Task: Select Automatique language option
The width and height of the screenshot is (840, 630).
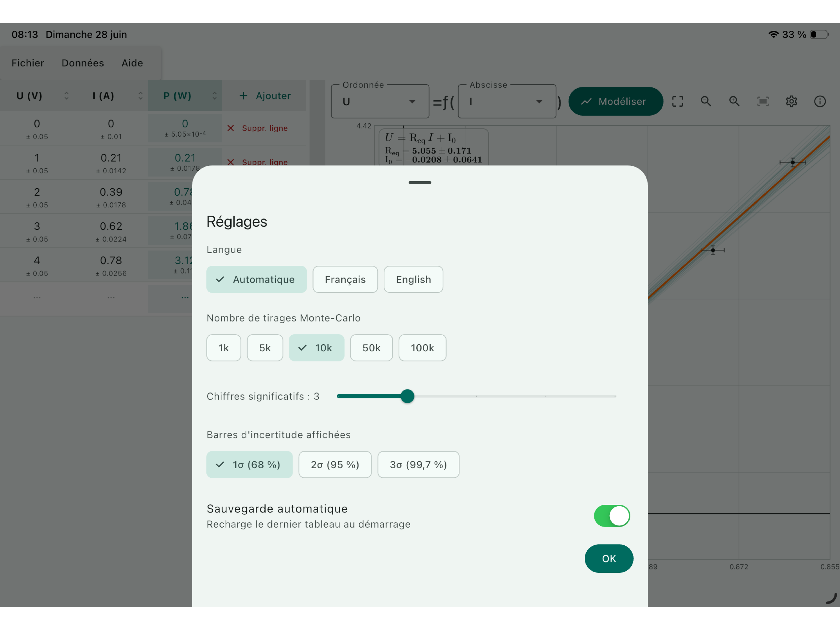Action: 256,279
